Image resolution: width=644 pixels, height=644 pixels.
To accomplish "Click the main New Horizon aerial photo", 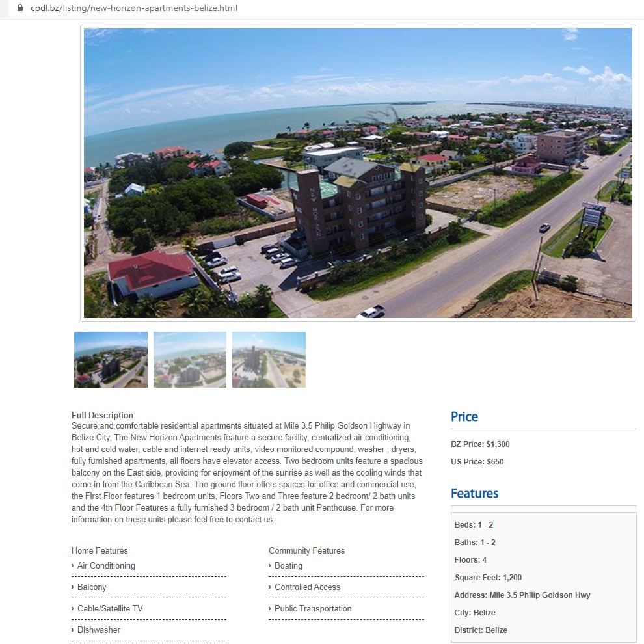I will click(x=358, y=173).
